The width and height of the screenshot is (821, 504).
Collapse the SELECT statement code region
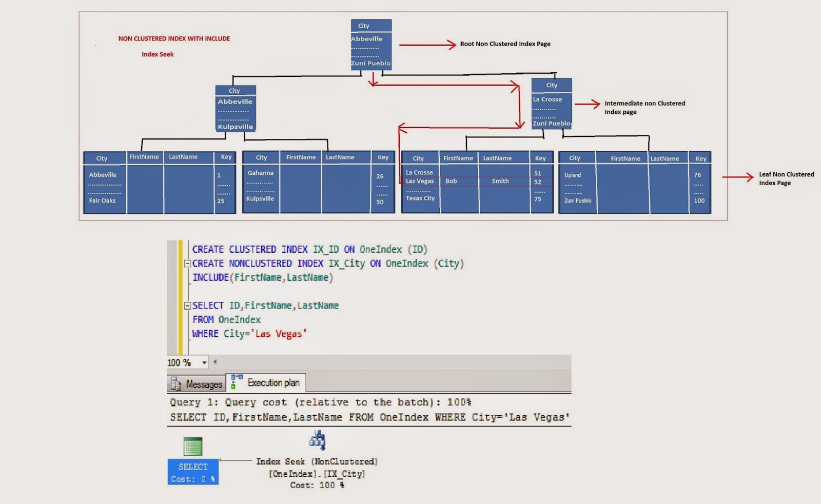click(189, 305)
